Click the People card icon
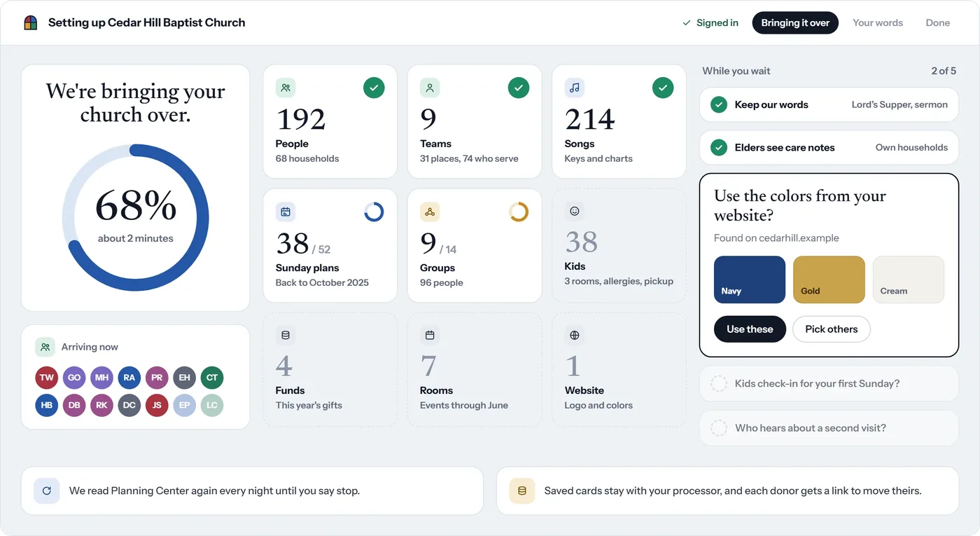 click(286, 88)
